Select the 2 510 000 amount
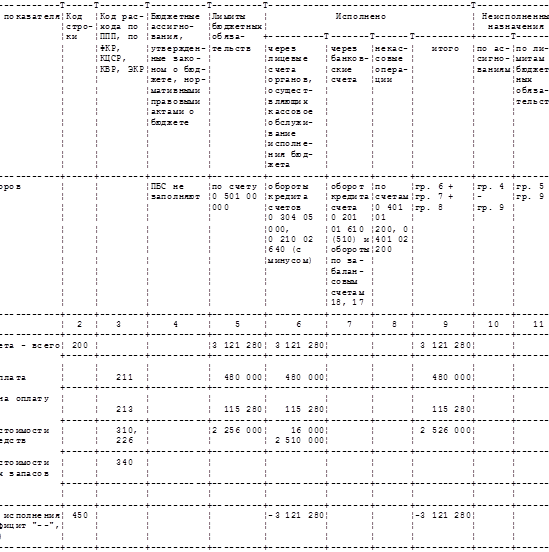The image size is (549, 552). (x=299, y=440)
